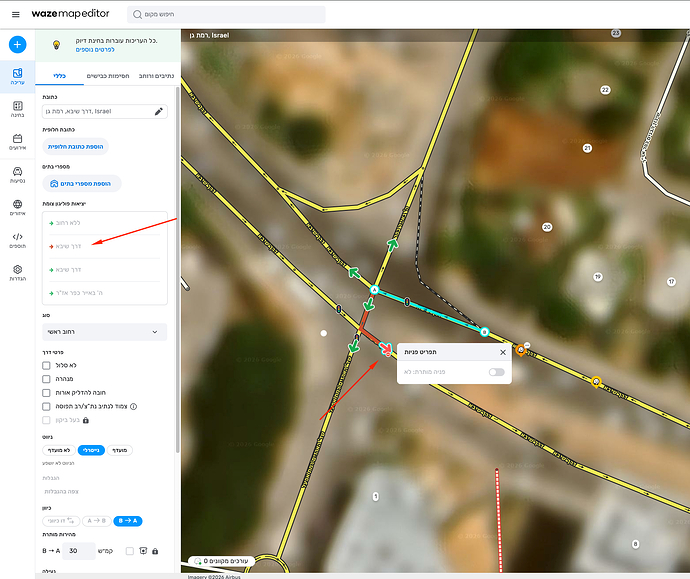690x579 pixels.
Task: Click the speed limit field showing 30
Action: [79, 551]
